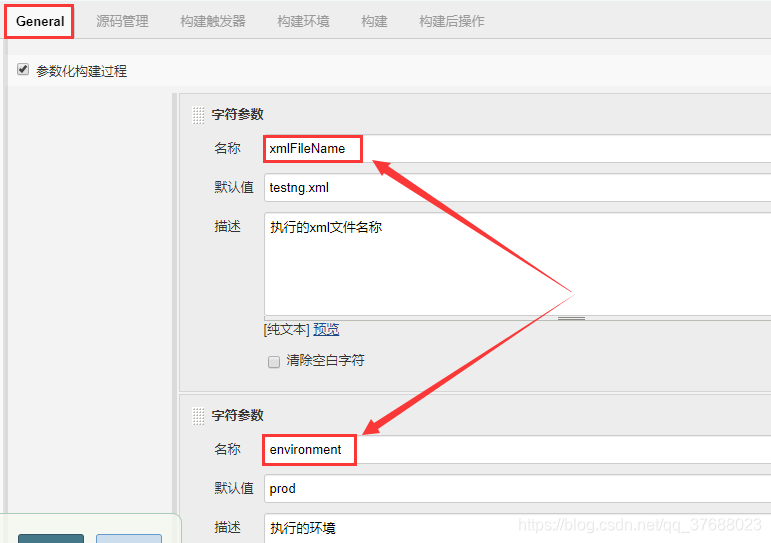
Task: Open the General tab
Action: (x=40, y=21)
